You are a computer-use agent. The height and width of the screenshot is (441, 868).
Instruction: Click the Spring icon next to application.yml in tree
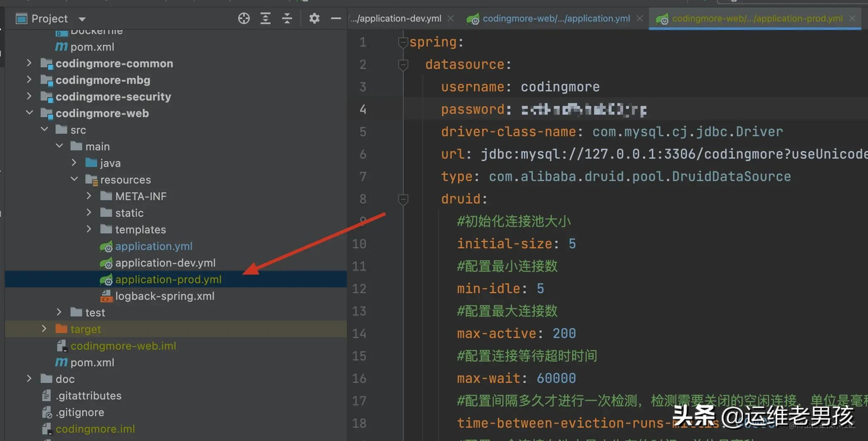[106, 246]
